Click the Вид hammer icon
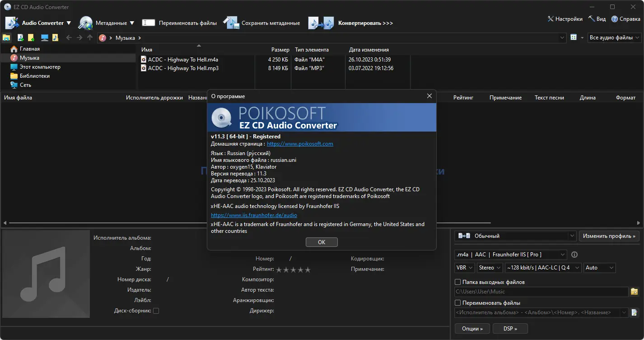The image size is (644, 340). pyautogui.click(x=591, y=19)
